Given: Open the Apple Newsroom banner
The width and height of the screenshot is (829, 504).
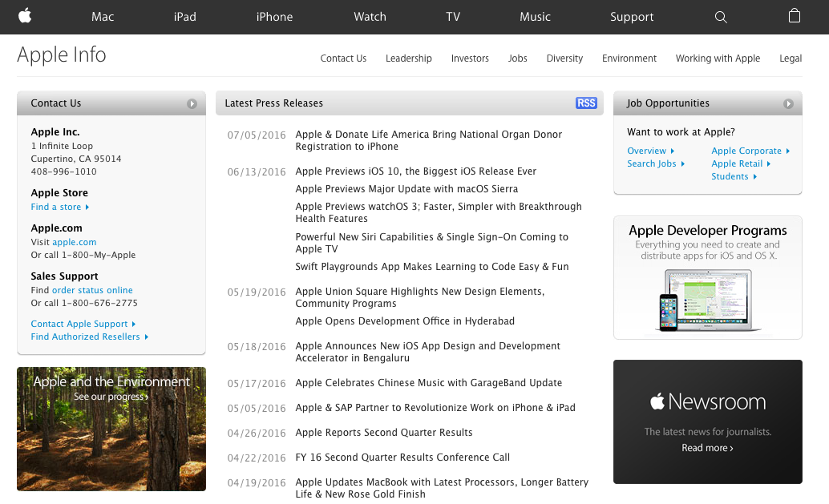Looking at the screenshot, I should click(x=707, y=421).
